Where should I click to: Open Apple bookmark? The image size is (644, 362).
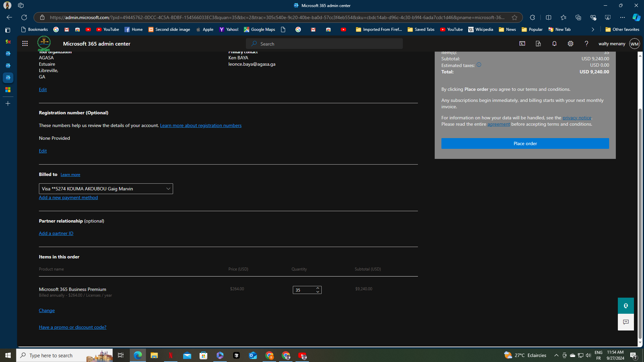205,29
